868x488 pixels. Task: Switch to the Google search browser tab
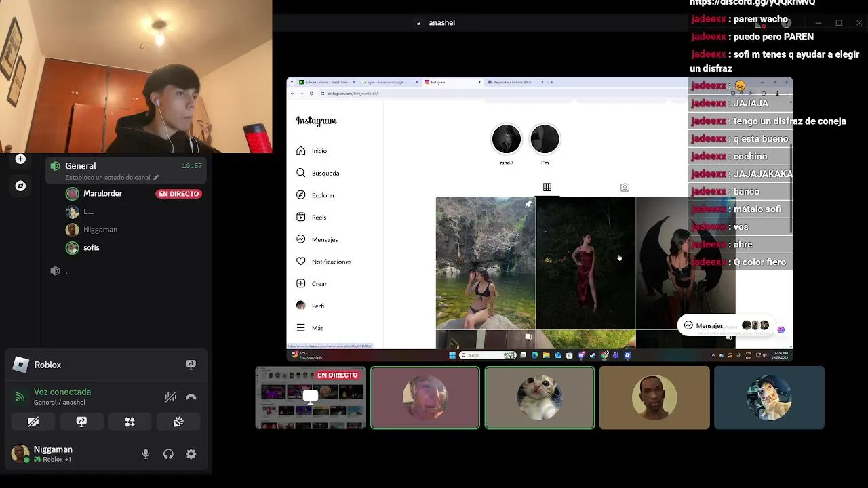pyautogui.click(x=389, y=82)
